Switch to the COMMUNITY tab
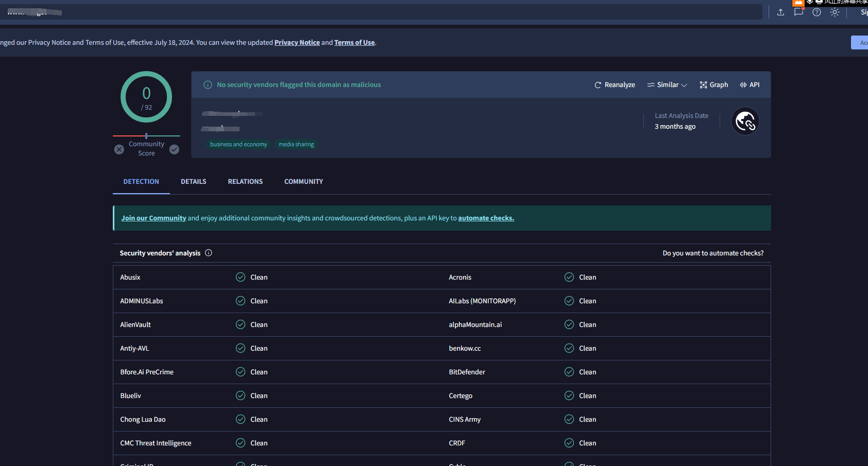The height and width of the screenshot is (466, 868). pyautogui.click(x=303, y=182)
